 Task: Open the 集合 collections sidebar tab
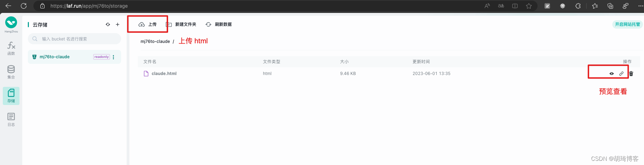pos(11,72)
